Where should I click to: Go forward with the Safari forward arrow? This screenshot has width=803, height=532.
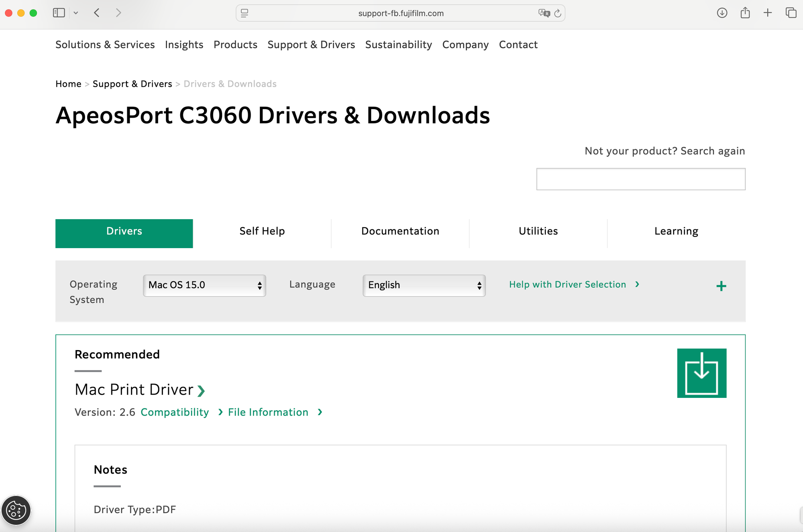coord(118,13)
